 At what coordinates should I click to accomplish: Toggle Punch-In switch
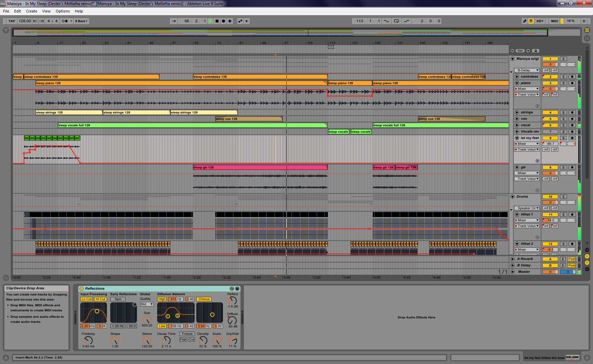coord(386,21)
